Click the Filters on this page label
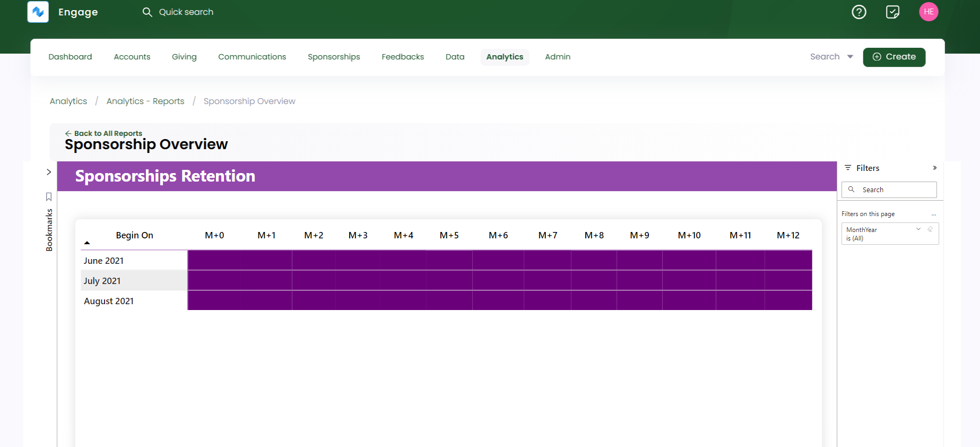The height and width of the screenshot is (447, 980). [868, 214]
